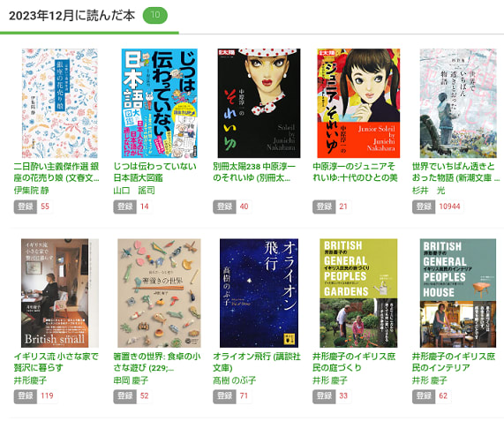Click 登録 button for オライオン飛行

coord(224,396)
